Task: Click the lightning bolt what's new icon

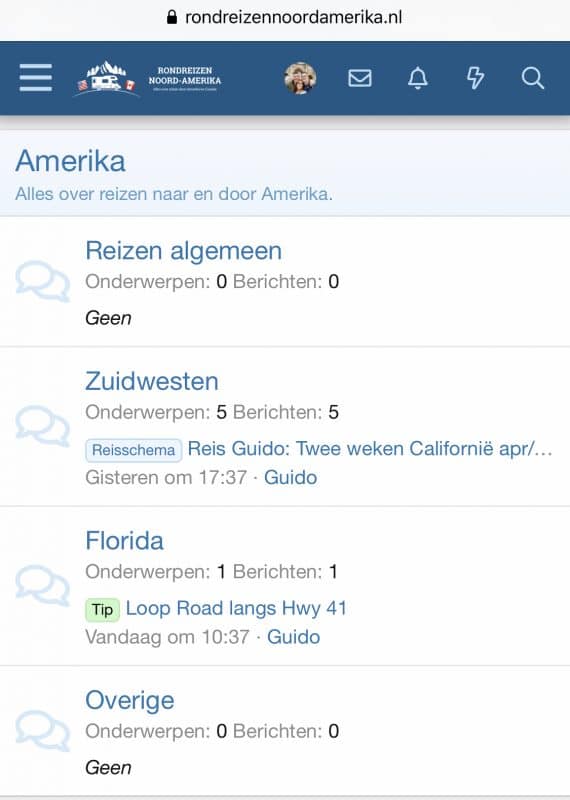Action: pyautogui.click(x=475, y=78)
